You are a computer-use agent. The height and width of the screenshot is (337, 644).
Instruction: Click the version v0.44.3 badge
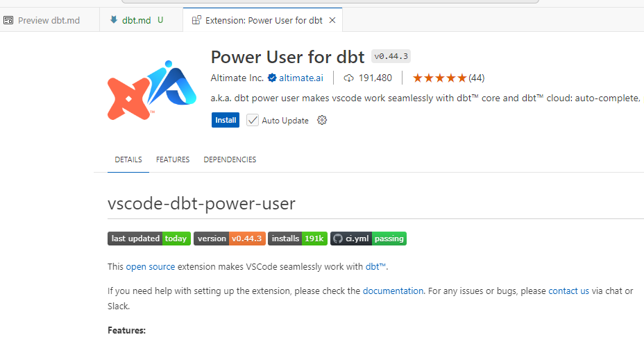230,239
